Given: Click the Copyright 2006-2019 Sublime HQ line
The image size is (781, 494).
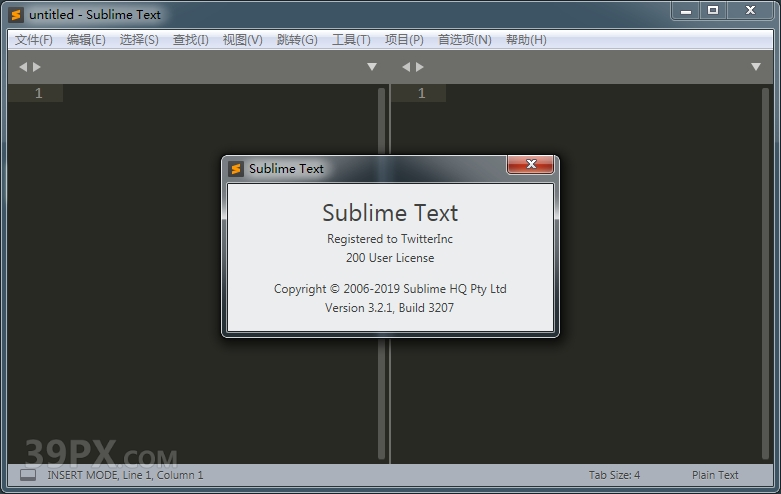Looking at the screenshot, I should 390,289.
